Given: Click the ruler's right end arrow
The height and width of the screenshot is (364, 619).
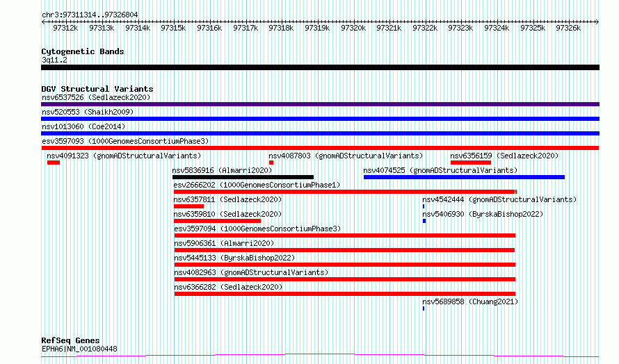Looking at the screenshot, I should click(597, 22).
